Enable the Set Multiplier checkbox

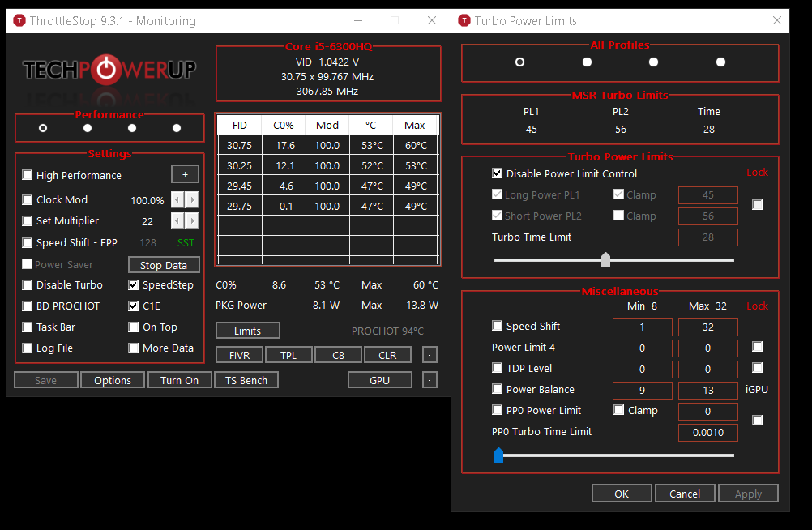[x=28, y=220]
